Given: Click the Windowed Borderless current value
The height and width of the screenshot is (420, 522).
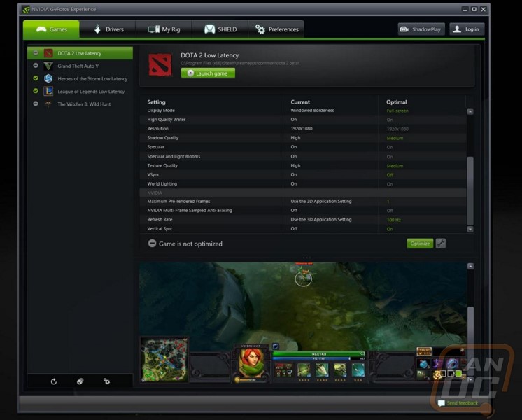Looking at the screenshot, I should pyautogui.click(x=312, y=110).
